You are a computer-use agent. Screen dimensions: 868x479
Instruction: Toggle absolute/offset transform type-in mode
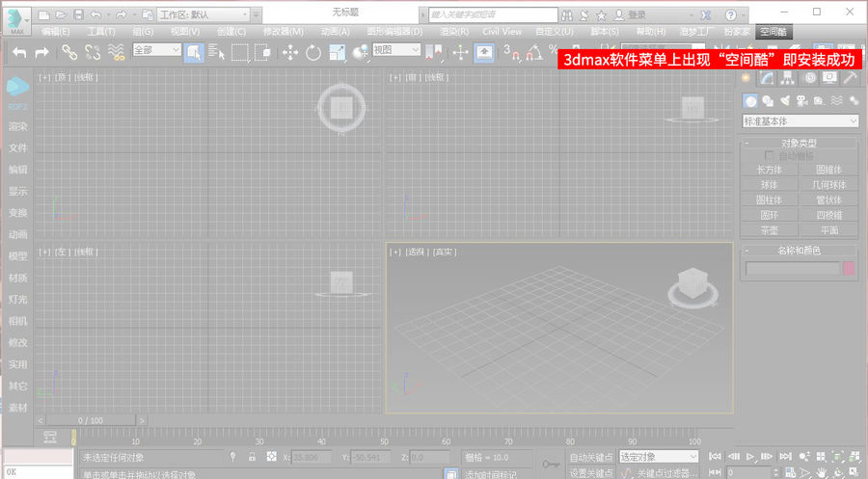click(271, 457)
